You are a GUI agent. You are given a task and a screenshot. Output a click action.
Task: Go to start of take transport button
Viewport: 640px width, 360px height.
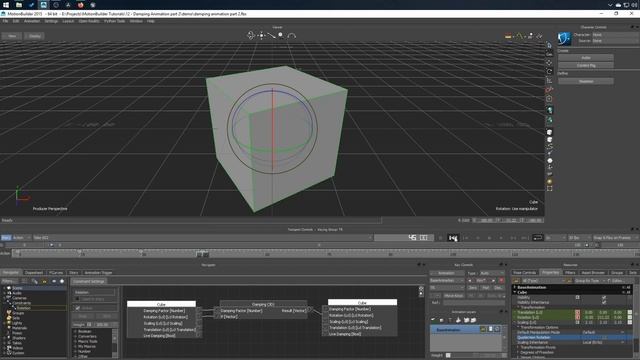tap(453, 238)
